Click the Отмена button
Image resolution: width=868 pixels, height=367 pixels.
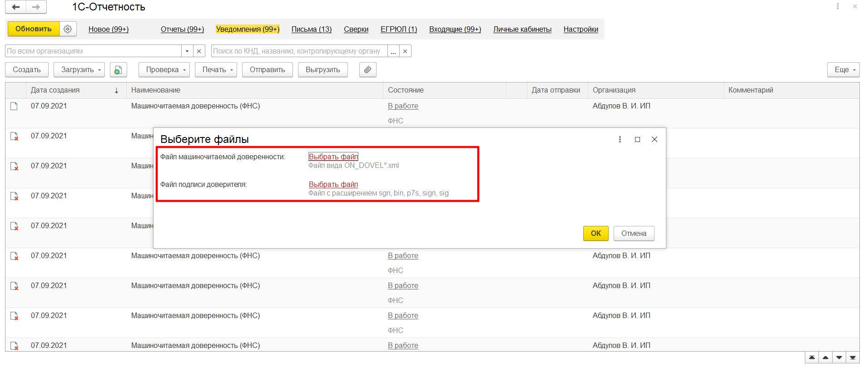coord(634,233)
